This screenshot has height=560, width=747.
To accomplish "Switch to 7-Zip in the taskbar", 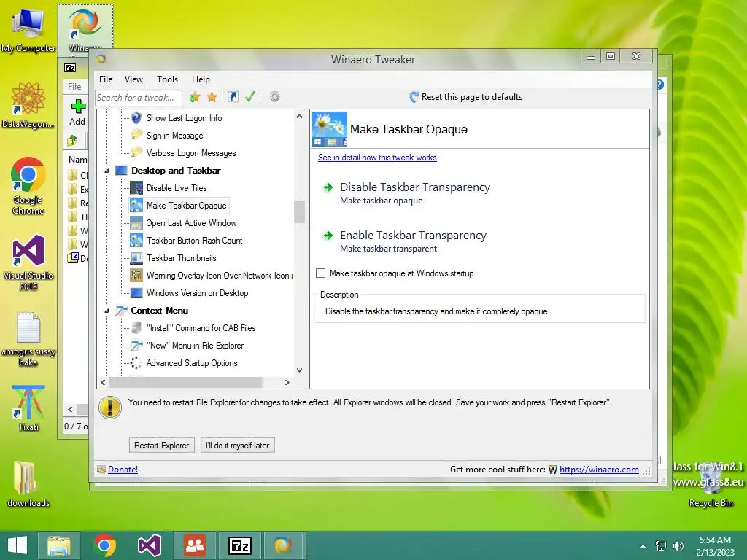I will pos(239,545).
